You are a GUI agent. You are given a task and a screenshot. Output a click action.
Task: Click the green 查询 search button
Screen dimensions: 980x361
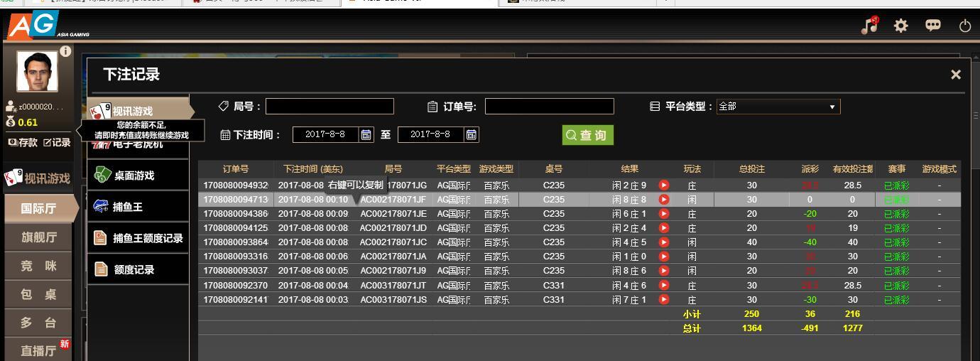click(x=587, y=135)
